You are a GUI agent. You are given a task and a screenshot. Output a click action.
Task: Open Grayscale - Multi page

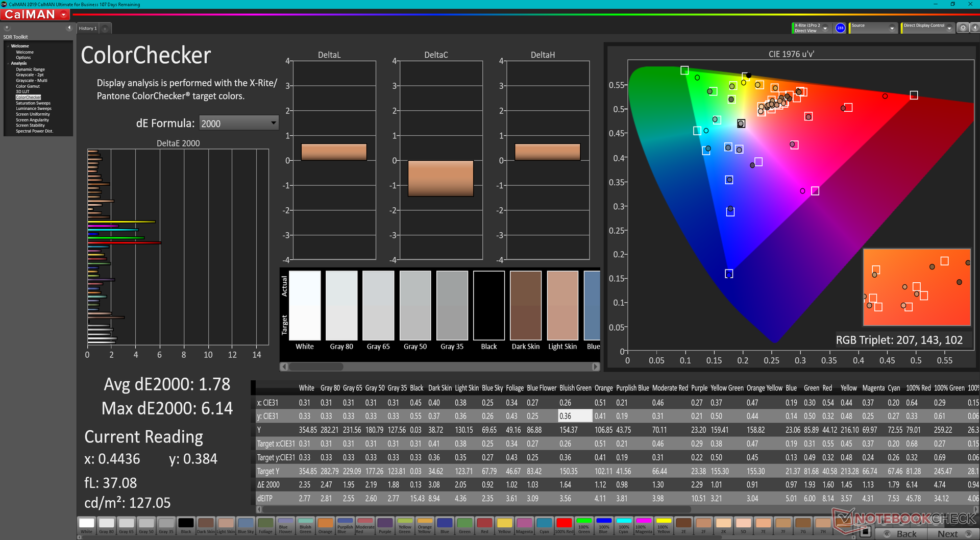tap(31, 81)
